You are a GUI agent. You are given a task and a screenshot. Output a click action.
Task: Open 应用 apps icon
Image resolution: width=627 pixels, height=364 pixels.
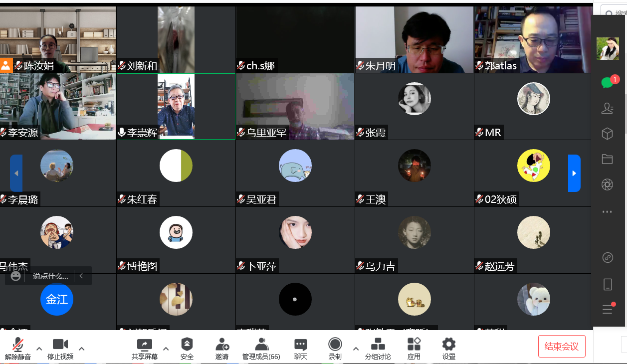click(x=414, y=348)
